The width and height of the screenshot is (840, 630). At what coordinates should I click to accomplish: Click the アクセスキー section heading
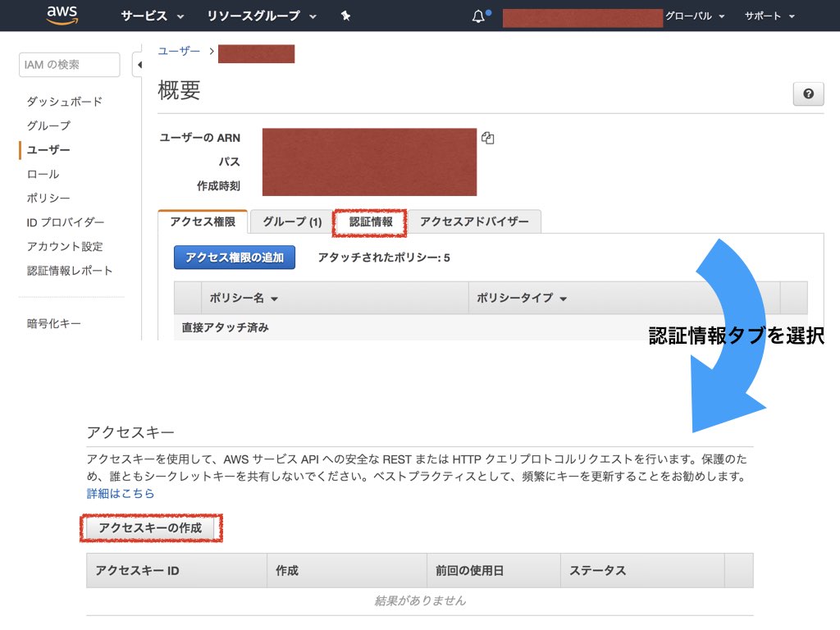pos(130,432)
